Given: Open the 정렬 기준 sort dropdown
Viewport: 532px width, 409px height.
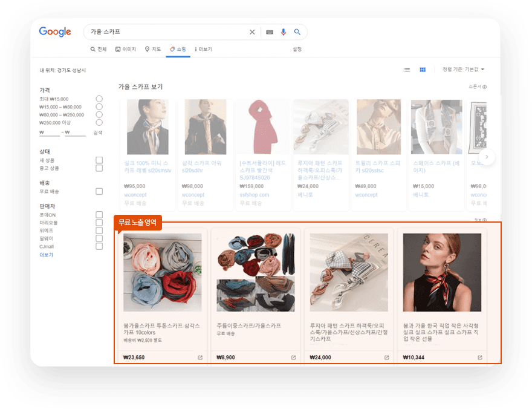Looking at the screenshot, I should (464, 70).
